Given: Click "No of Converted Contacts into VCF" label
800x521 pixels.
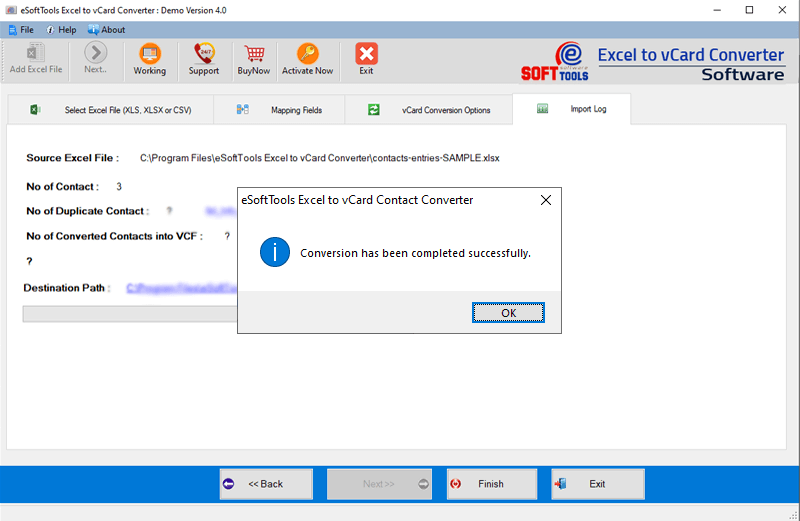Looking at the screenshot, I should point(114,236).
